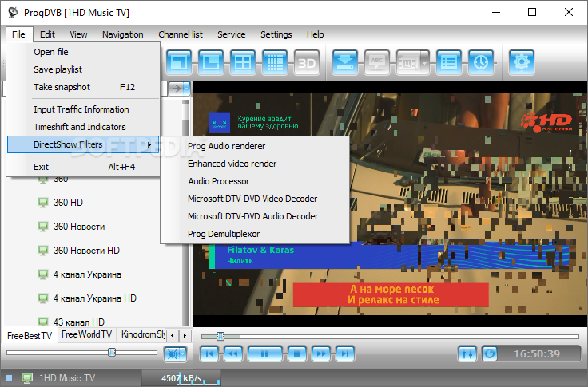
Task: Select Microsoft DTV-DVD Audio Decoder
Action: pos(255,216)
